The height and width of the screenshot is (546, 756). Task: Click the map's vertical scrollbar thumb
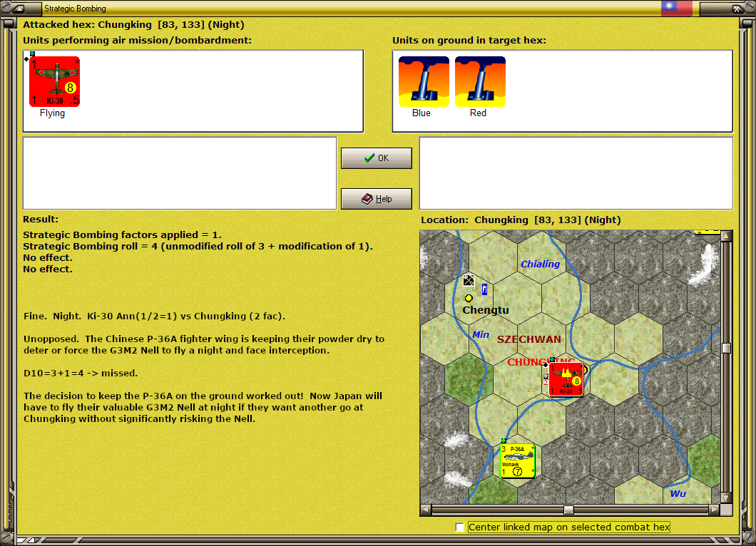click(726, 348)
